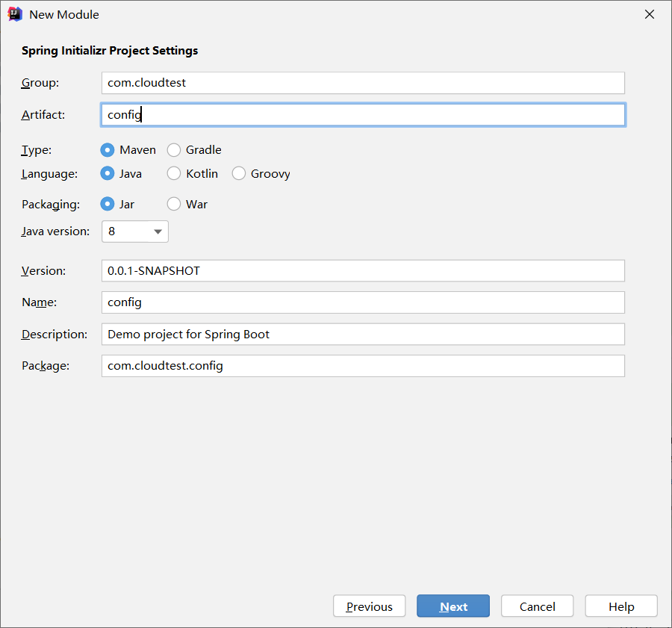Image resolution: width=672 pixels, height=628 pixels.
Task: Click the Package label text
Action: tap(46, 366)
